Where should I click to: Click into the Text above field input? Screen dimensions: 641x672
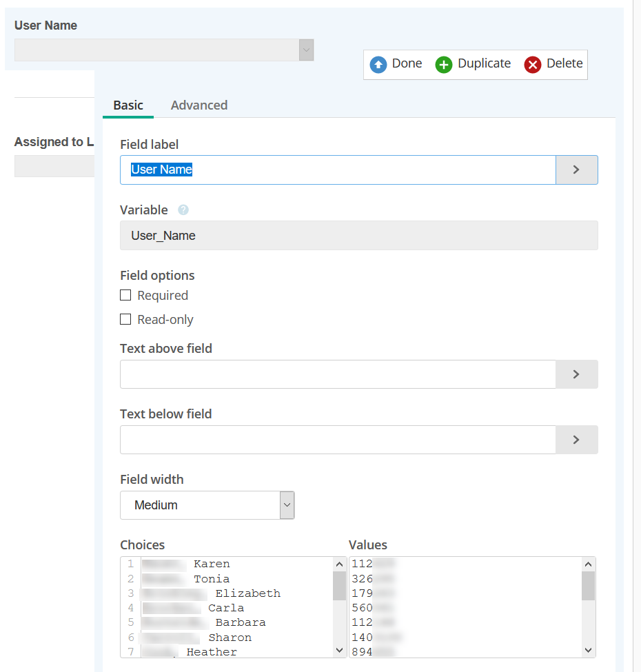tap(338, 374)
